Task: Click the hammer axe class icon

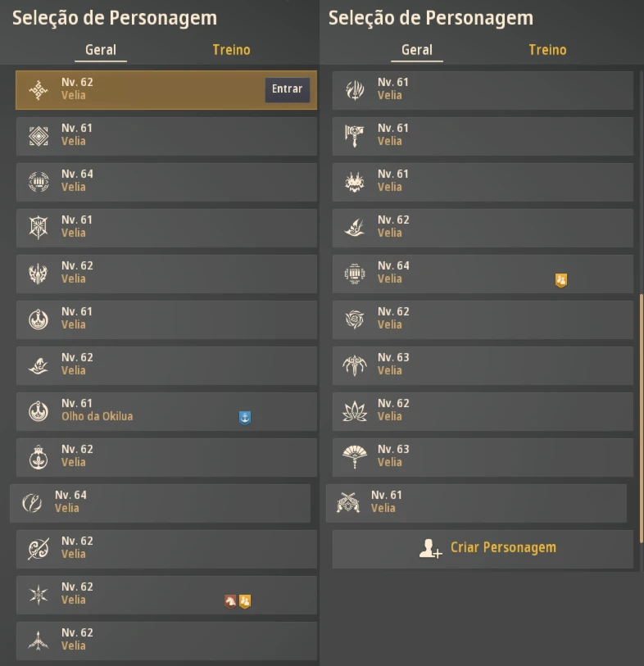Action: (x=354, y=135)
